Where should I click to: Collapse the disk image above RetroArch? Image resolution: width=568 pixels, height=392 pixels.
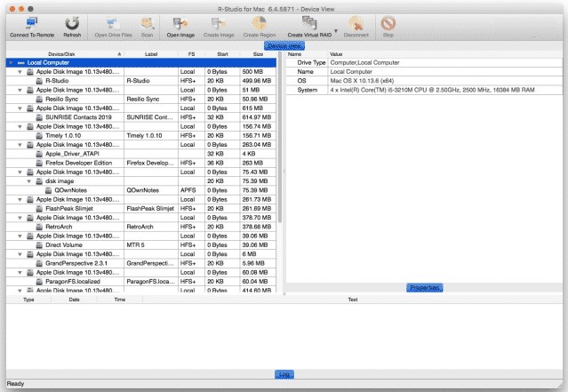pos(20,218)
